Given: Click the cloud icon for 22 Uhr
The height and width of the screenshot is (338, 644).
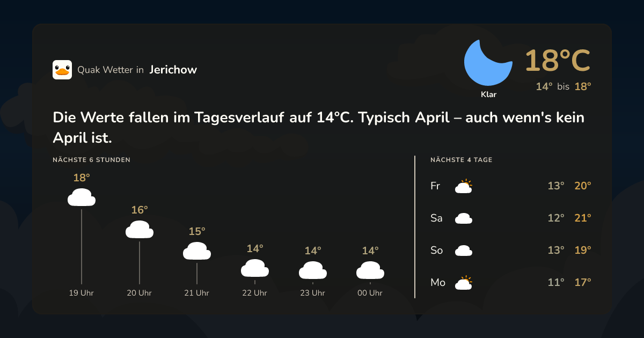Looking at the screenshot, I should [255, 268].
